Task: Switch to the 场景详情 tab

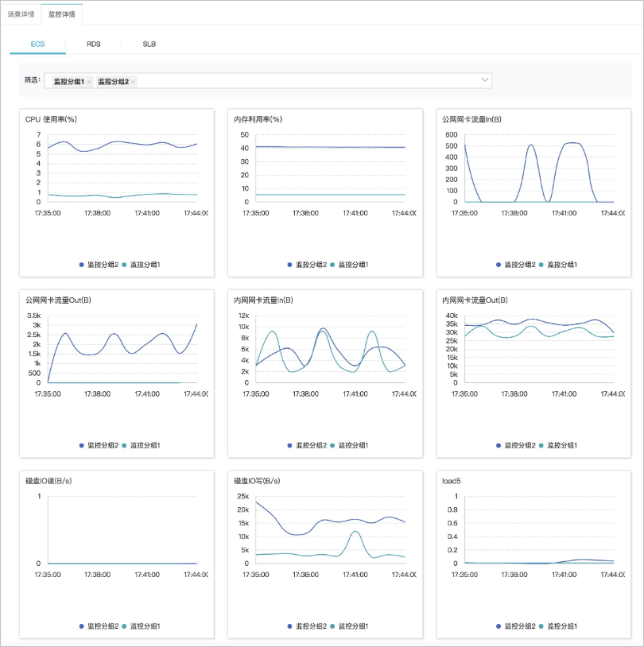Action: pos(21,14)
